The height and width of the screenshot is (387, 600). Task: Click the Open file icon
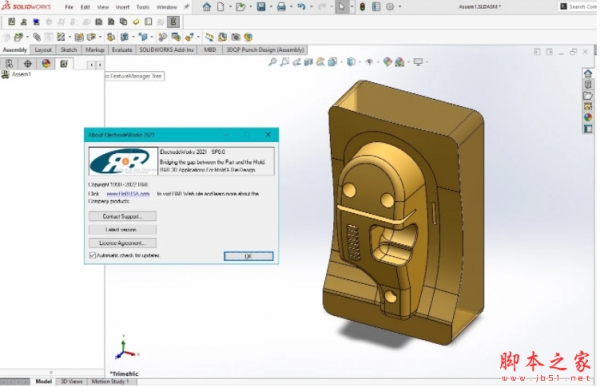pyautogui.click(x=240, y=7)
